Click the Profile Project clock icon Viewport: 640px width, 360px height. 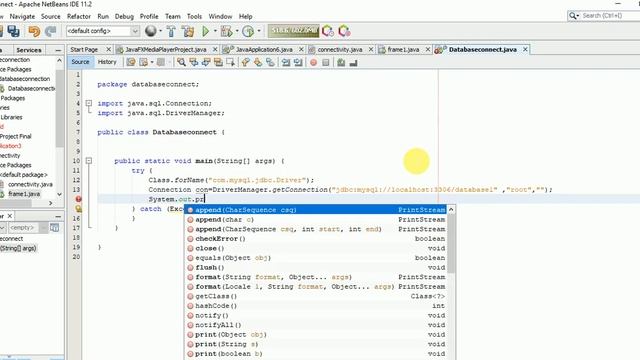248,31
